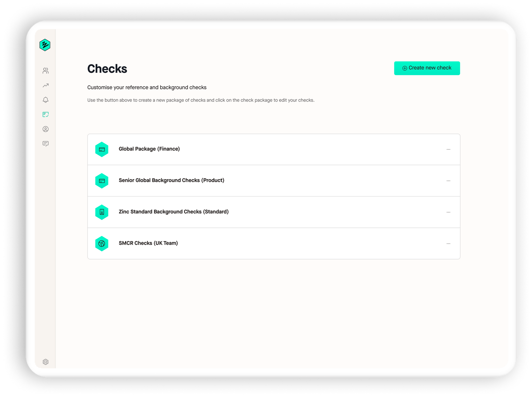The height and width of the screenshot is (397, 532).
Task: Click the card icon beside Senior Global Background Checks
Action: pyautogui.click(x=102, y=181)
